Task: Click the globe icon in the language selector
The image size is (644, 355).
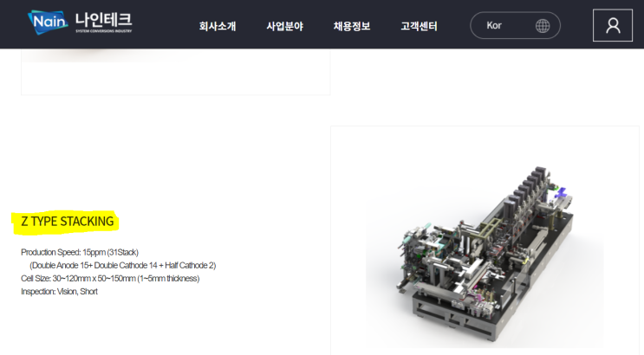Action: pyautogui.click(x=543, y=26)
